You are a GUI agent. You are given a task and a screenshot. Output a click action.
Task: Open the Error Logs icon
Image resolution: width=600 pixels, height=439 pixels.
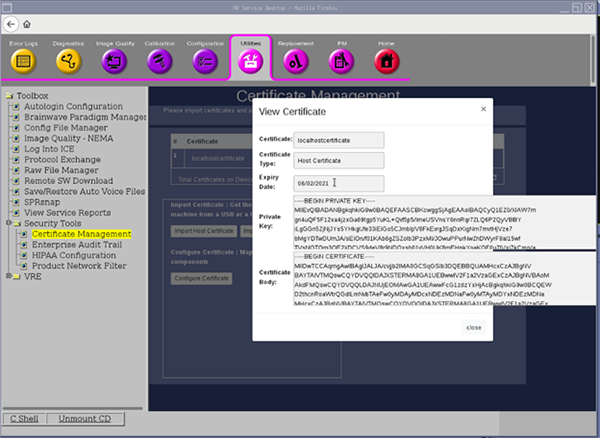pos(23,62)
